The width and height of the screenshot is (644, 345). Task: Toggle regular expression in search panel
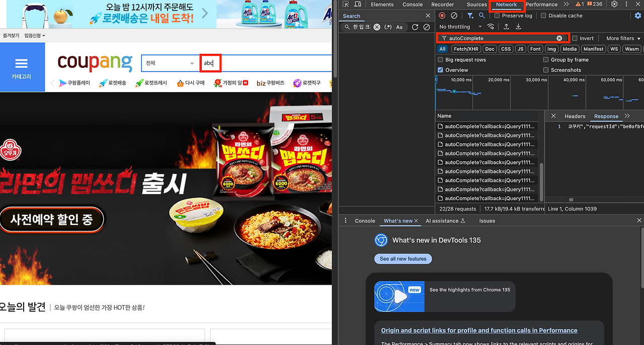tap(387, 27)
